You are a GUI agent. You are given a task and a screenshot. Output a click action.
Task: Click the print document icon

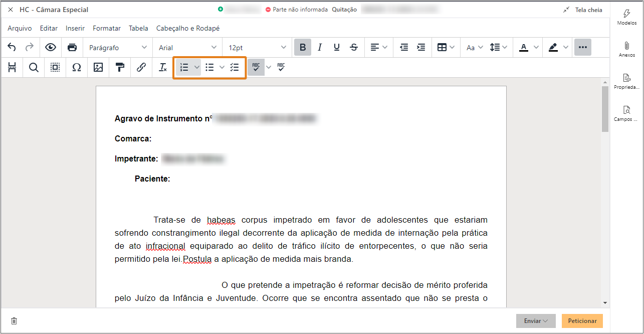tap(72, 47)
